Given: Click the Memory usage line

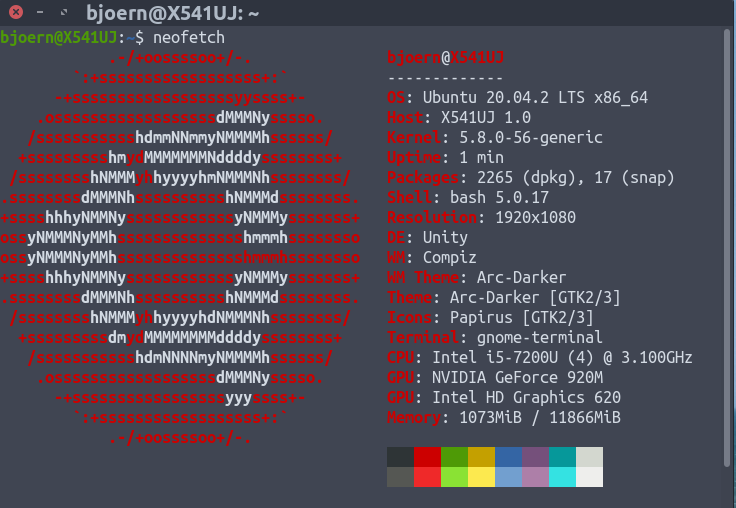Looking at the screenshot, I should pos(503,417).
